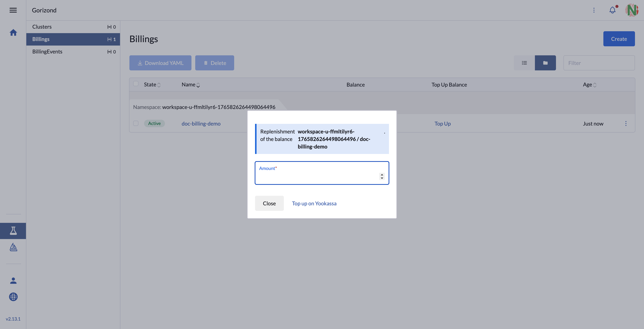The height and width of the screenshot is (329, 644).
Task: Open the row actions menu for doc-billing-demo
Action: point(626,123)
